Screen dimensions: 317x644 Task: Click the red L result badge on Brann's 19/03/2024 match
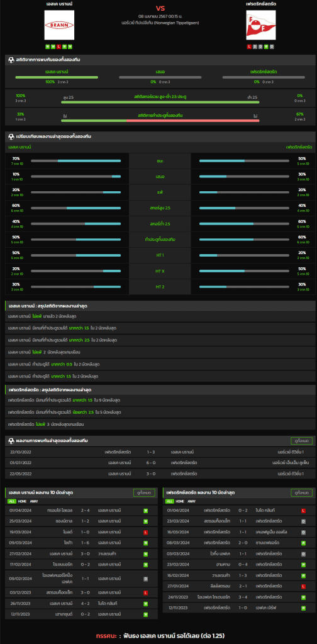click(146, 532)
